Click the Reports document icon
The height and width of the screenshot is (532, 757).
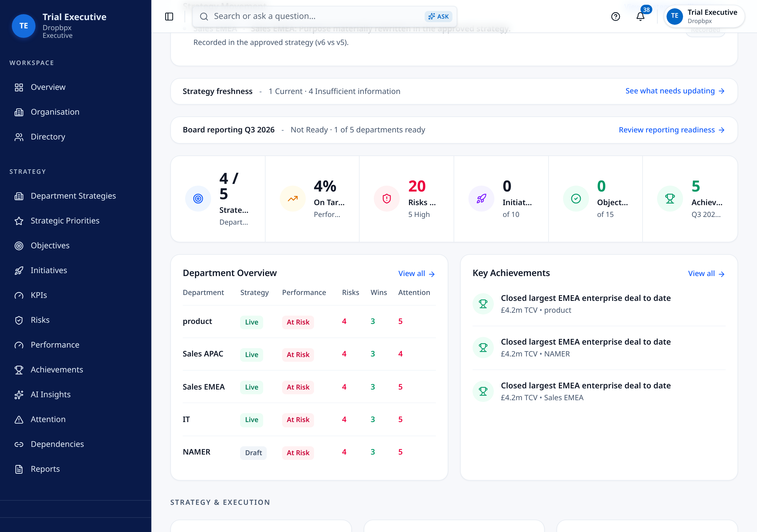(19, 469)
